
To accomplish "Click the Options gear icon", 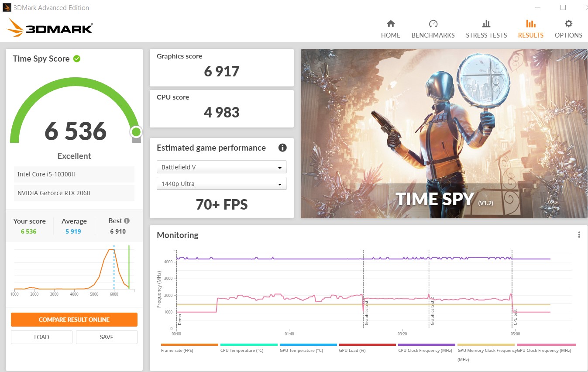I will (568, 24).
